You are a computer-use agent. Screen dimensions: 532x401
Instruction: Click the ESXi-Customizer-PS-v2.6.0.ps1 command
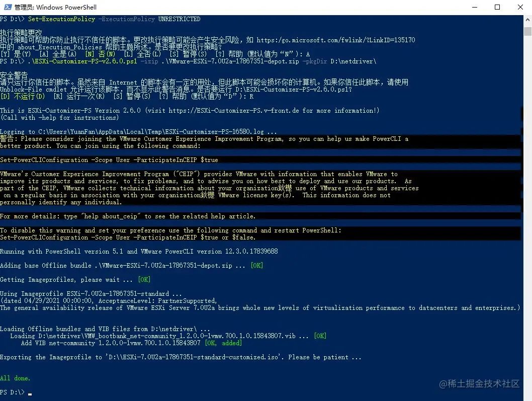(x=82, y=61)
